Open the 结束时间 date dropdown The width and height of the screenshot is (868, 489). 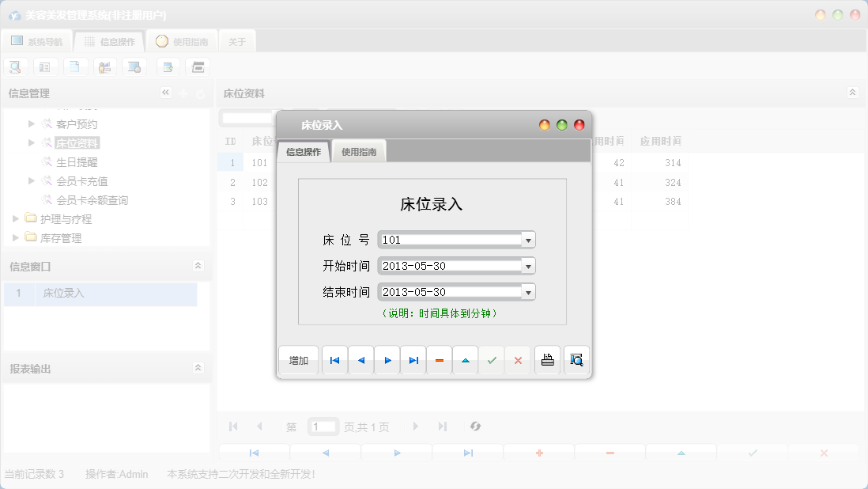click(528, 291)
